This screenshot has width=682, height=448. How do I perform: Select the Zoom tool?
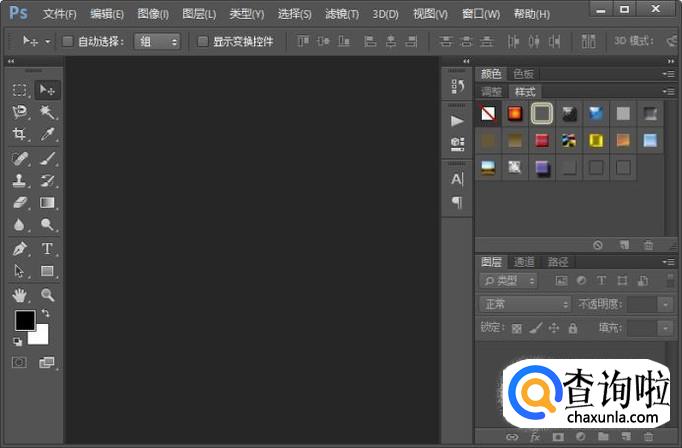coord(47,295)
